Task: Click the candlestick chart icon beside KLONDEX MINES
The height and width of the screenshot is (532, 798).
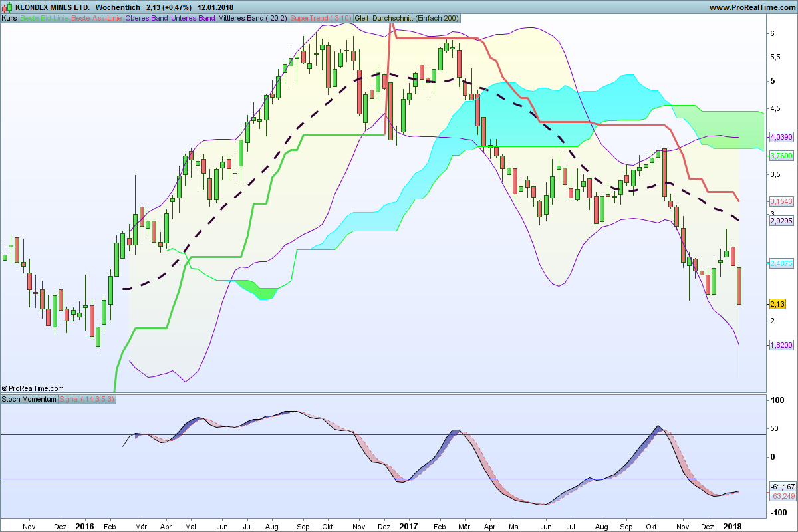Action: pos(7,7)
